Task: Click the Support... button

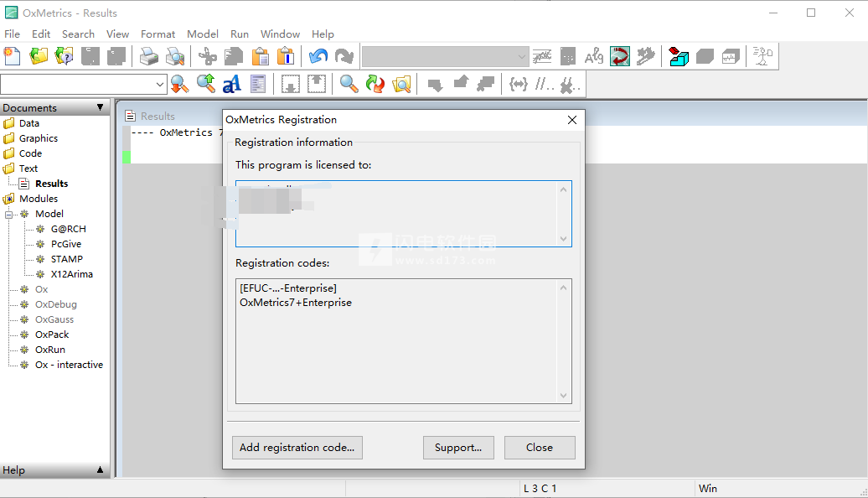Action: [458, 448]
